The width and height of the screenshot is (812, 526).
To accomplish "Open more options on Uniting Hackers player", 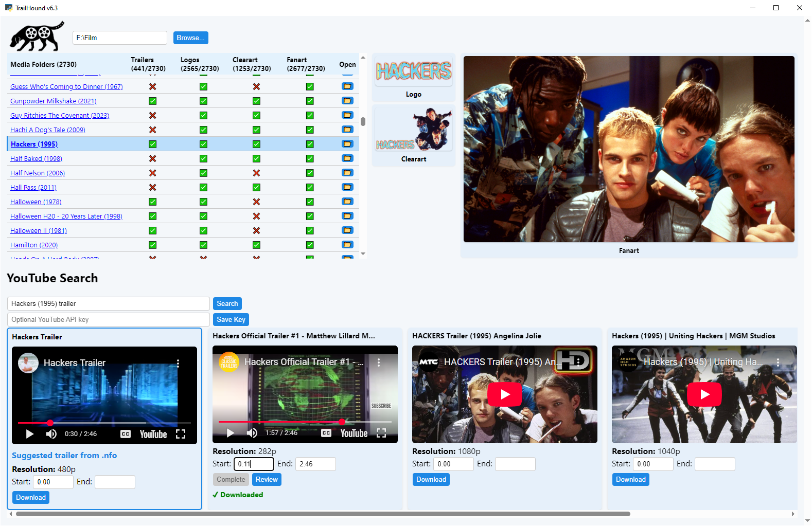I will point(778,362).
